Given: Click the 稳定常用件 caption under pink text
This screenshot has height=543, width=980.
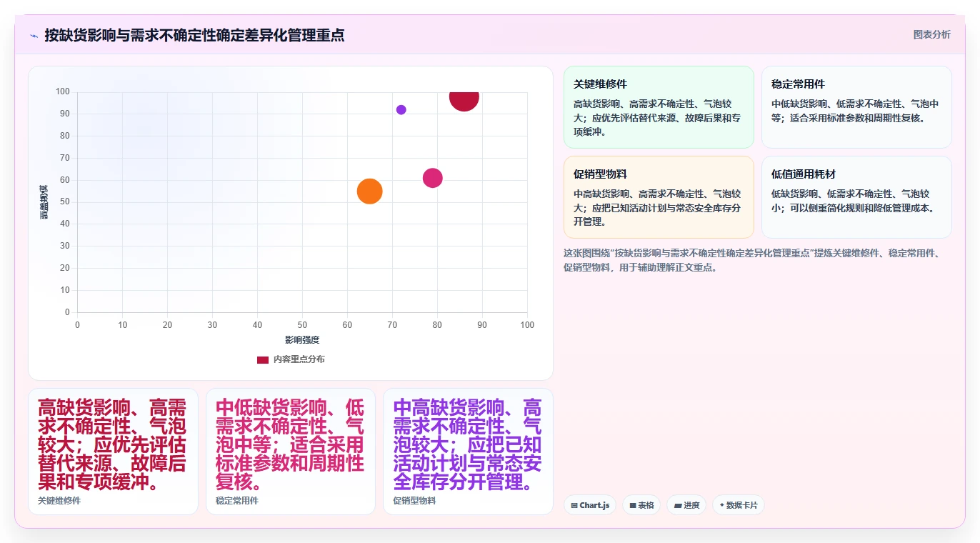Looking at the screenshot, I should point(237,501).
